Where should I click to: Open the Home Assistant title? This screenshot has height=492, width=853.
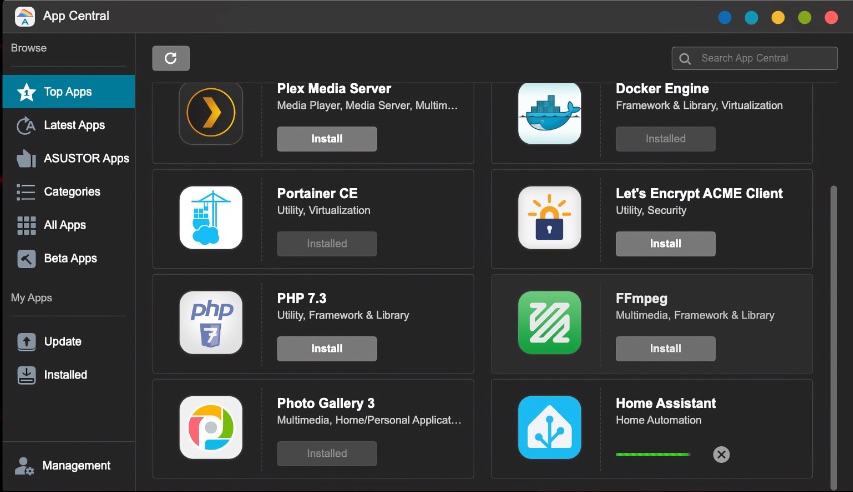pyautogui.click(x=666, y=404)
